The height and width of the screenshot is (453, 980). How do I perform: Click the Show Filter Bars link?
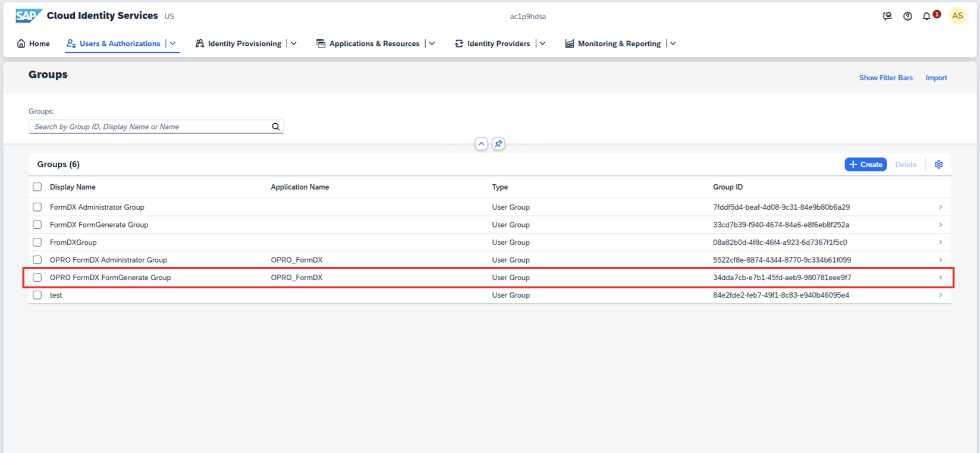coord(885,78)
